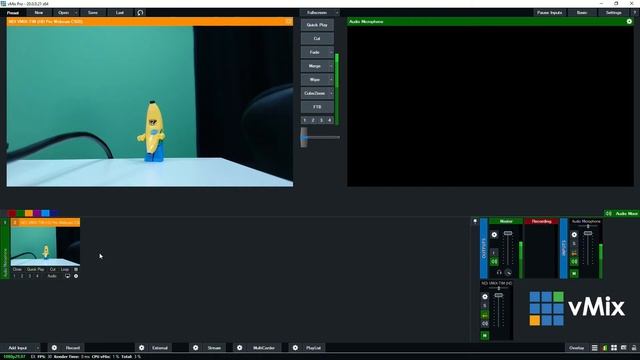
Task: Click headphones icon in Master channel
Action: tap(499, 272)
